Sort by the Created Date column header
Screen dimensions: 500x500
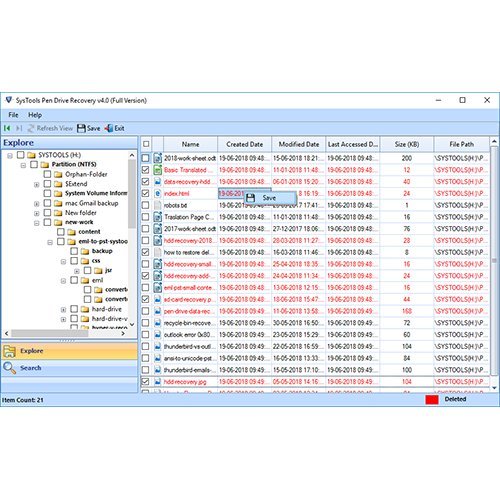(245, 144)
